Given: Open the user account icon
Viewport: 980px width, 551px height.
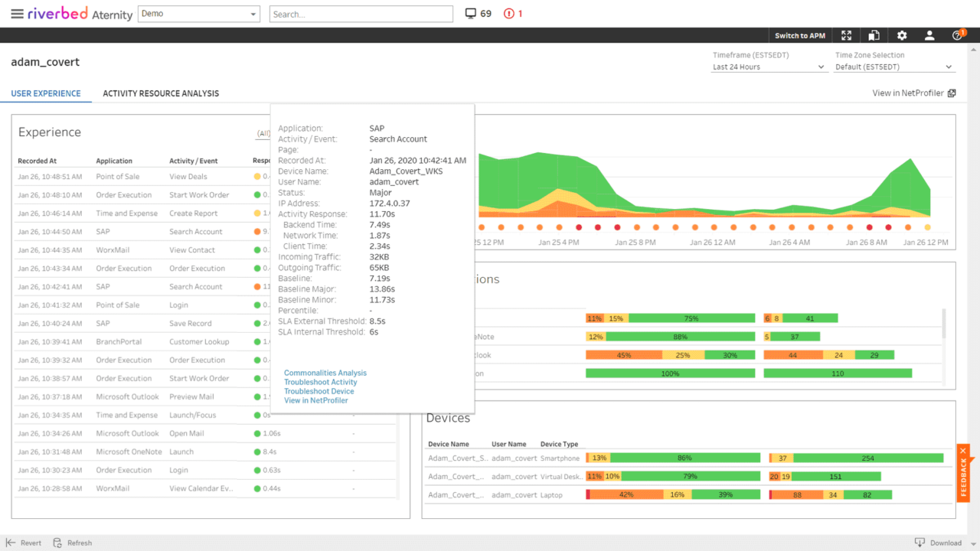Looking at the screenshot, I should click(929, 35).
